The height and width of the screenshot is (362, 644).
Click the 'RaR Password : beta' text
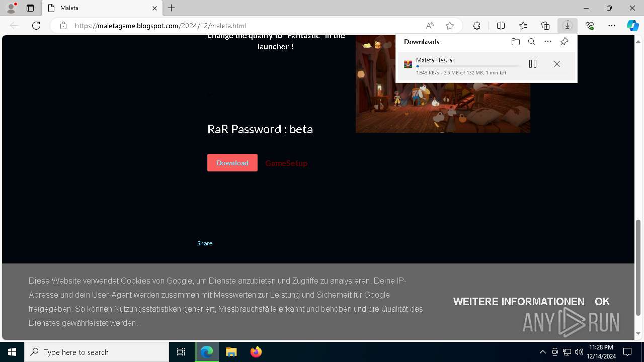tap(260, 129)
